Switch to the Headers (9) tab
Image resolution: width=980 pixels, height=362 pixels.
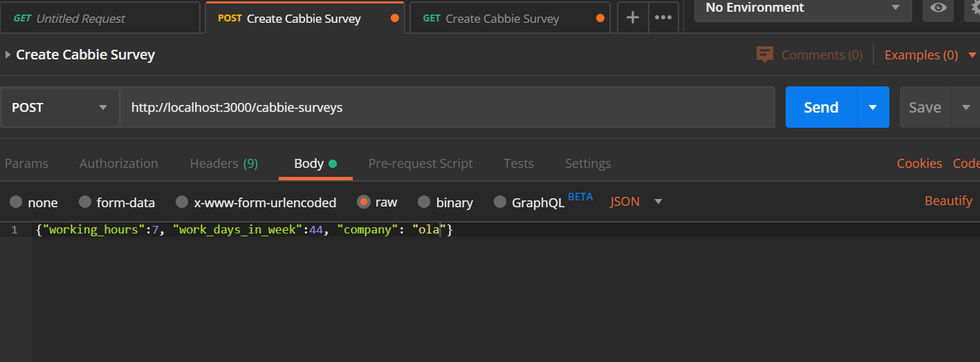(x=224, y=163)
